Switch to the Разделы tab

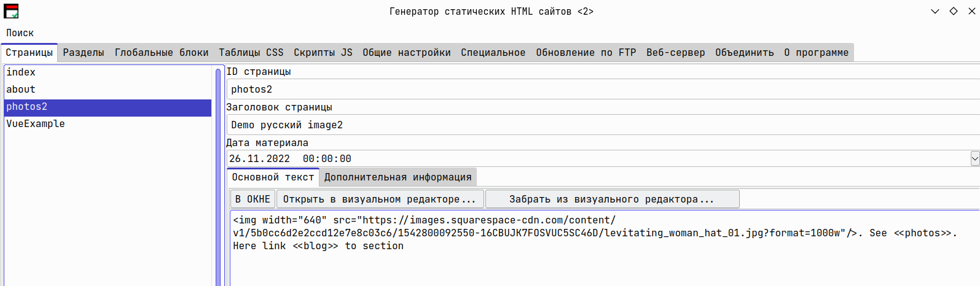click(84, 53)
